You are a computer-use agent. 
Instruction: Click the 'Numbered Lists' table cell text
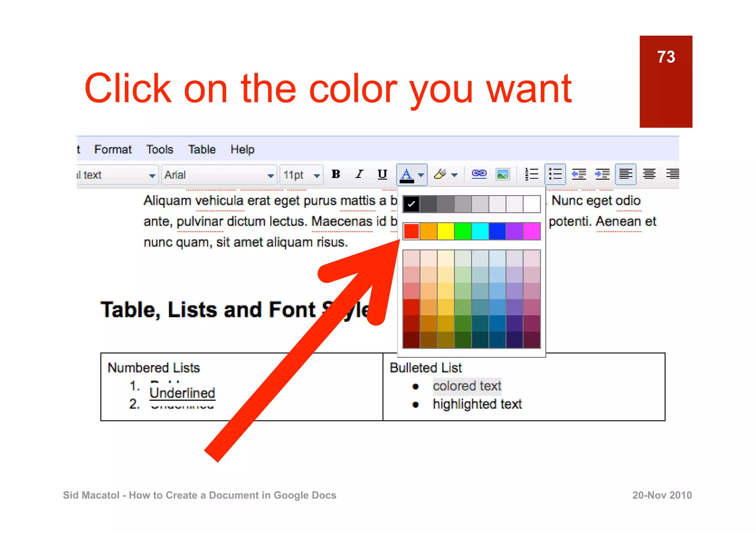click(154, 368)
